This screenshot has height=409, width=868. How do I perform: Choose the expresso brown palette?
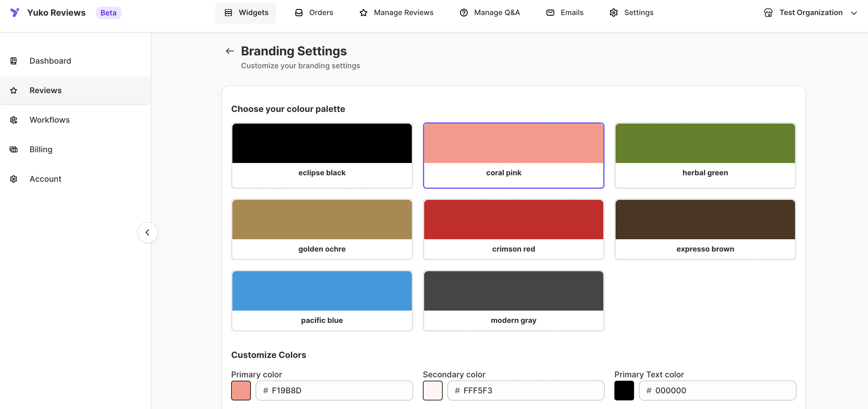tap(705, 229)
